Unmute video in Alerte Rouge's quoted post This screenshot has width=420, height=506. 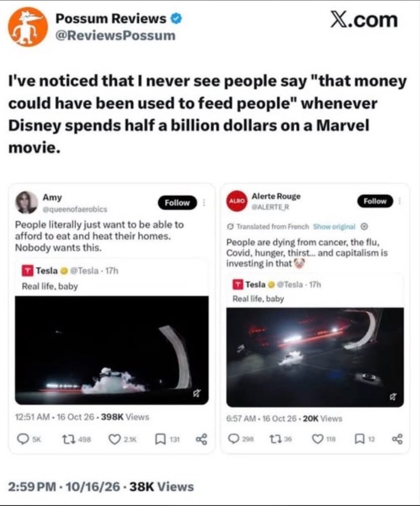click(x=392, y=397)
